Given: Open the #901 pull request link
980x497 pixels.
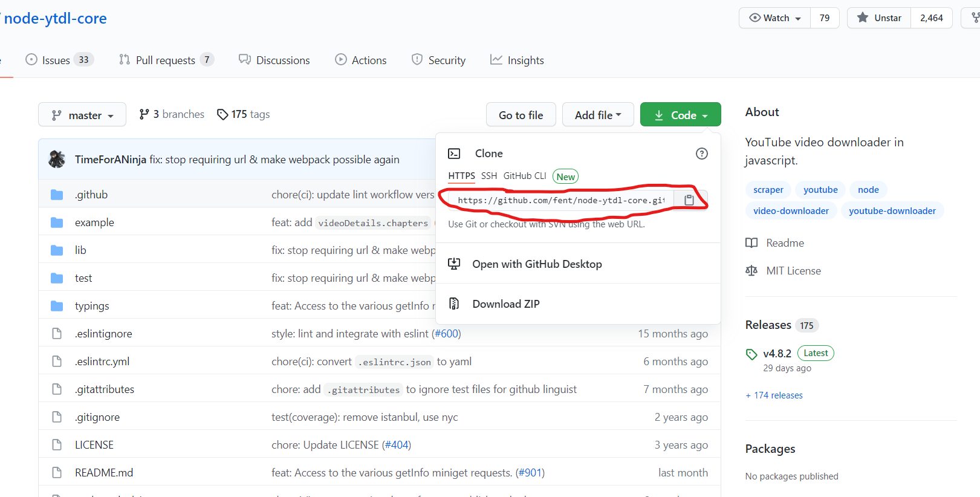Looking at the screenshot, I should click(530, 473).
